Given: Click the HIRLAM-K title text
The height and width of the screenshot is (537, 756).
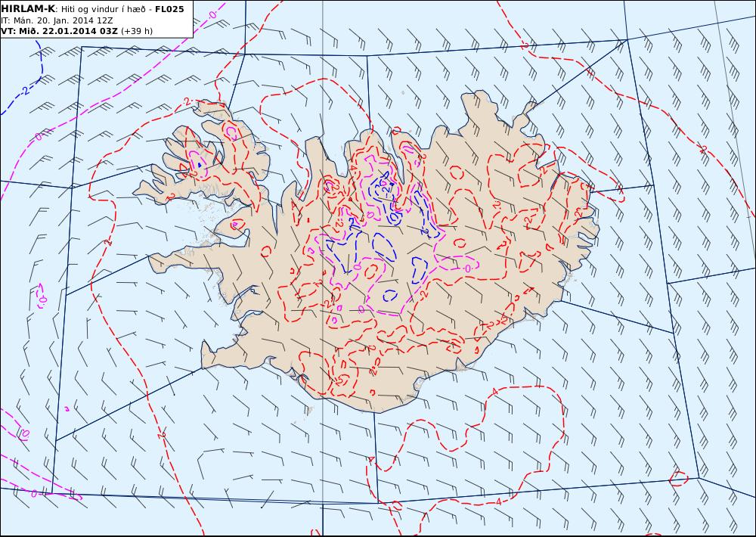Looking at the screenshot, I should point(29,9).
